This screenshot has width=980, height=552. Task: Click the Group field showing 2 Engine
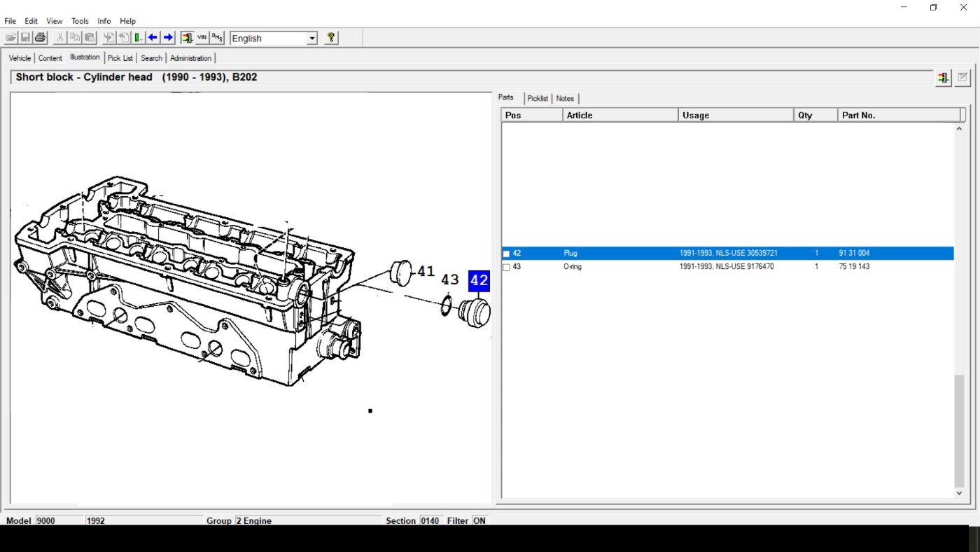click(308, 520)
